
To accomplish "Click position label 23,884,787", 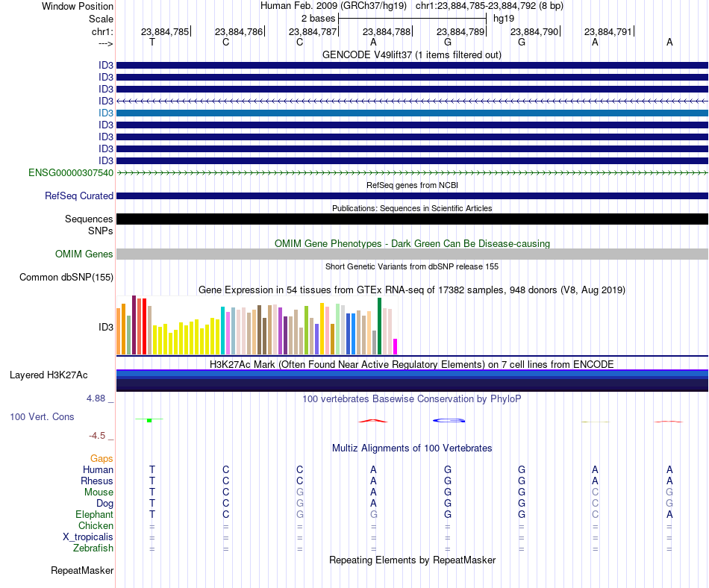I will [313, 31].
